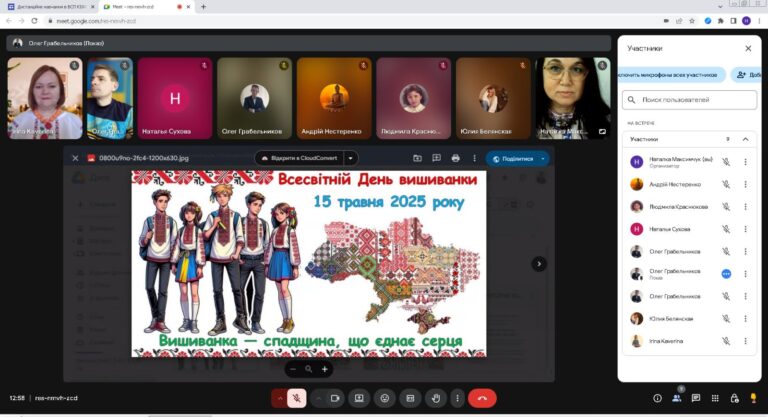The image size is (768, 417).
Task: Click the print icon in file viewer
Action: pyautogui.click(x=456, y=158)
